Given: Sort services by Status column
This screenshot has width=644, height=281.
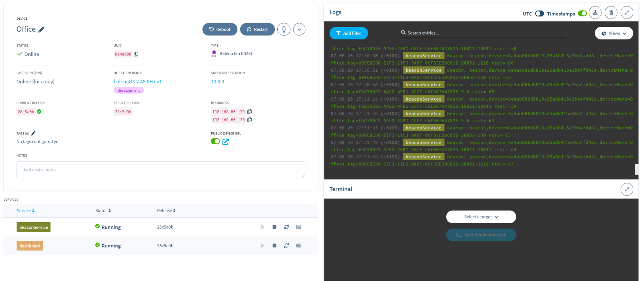Looking at the screenshot, I should [x=103, y=211].
